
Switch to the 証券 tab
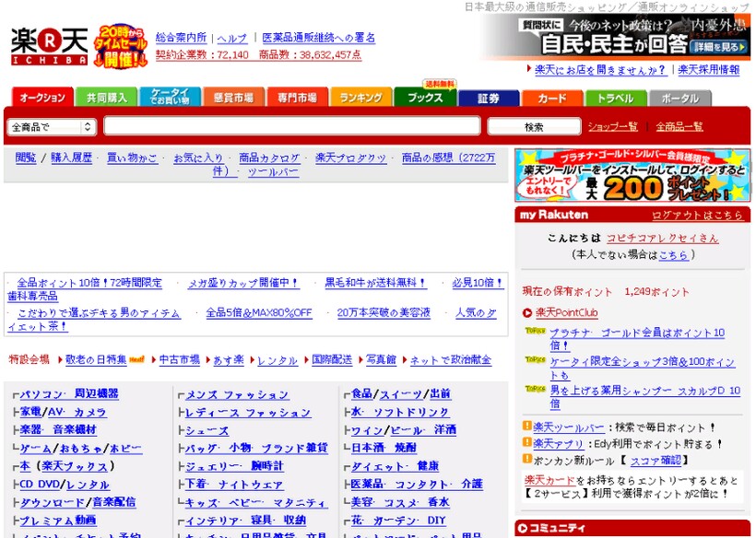point(489,98)
